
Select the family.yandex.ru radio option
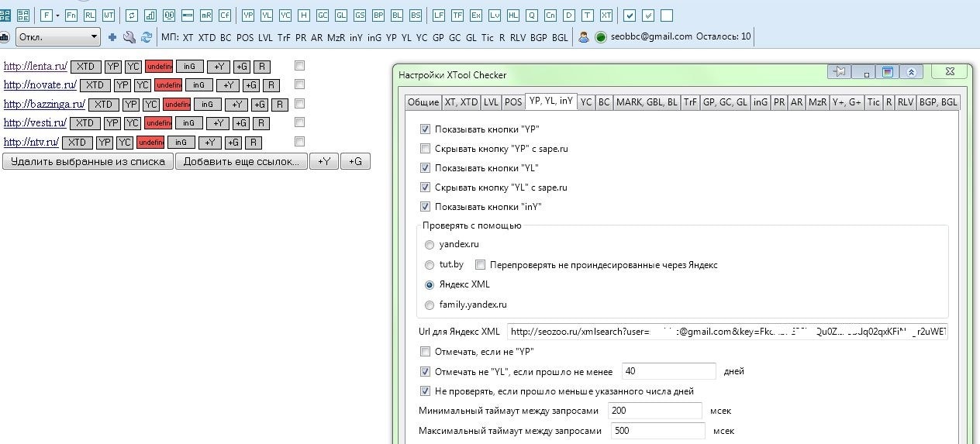click(x=430, y=305)
